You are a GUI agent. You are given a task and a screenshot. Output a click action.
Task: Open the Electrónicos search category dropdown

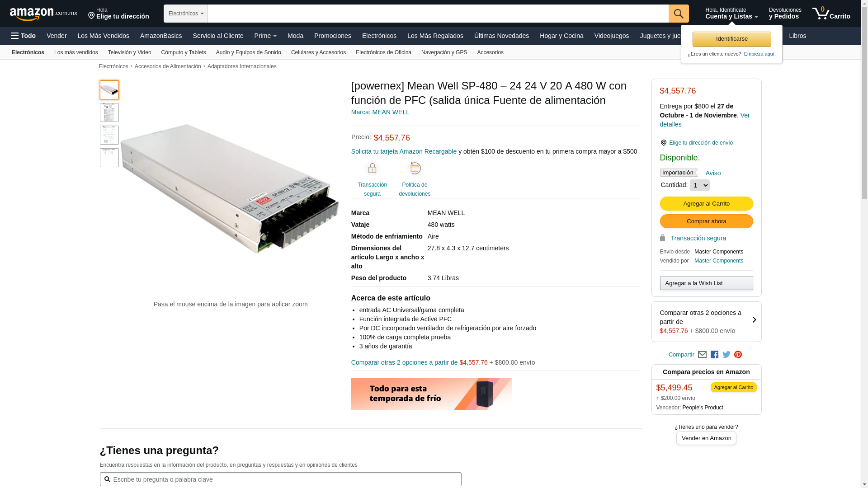186,14
